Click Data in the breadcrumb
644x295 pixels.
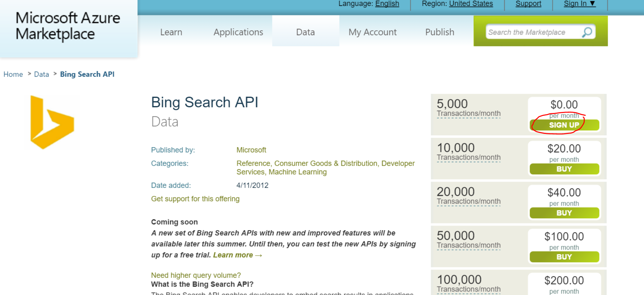[x=41, y=74]
